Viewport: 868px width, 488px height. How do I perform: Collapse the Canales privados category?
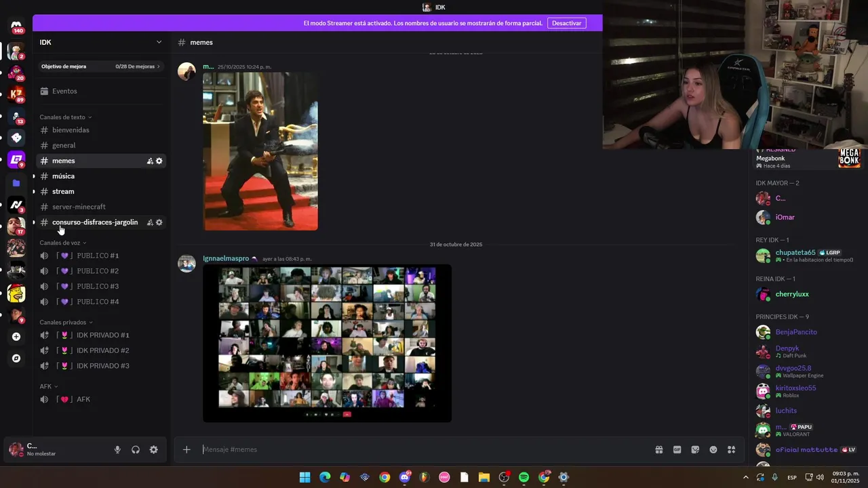[x=66, y=322]
